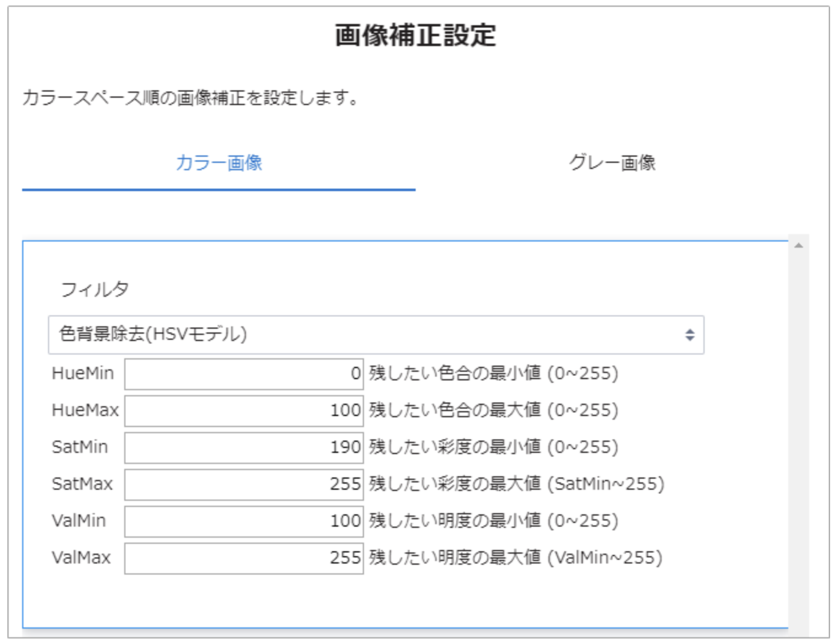Select the SatMin input box
Image resolution: width=835 pixels, height=644 pixels.
[243, 447]
